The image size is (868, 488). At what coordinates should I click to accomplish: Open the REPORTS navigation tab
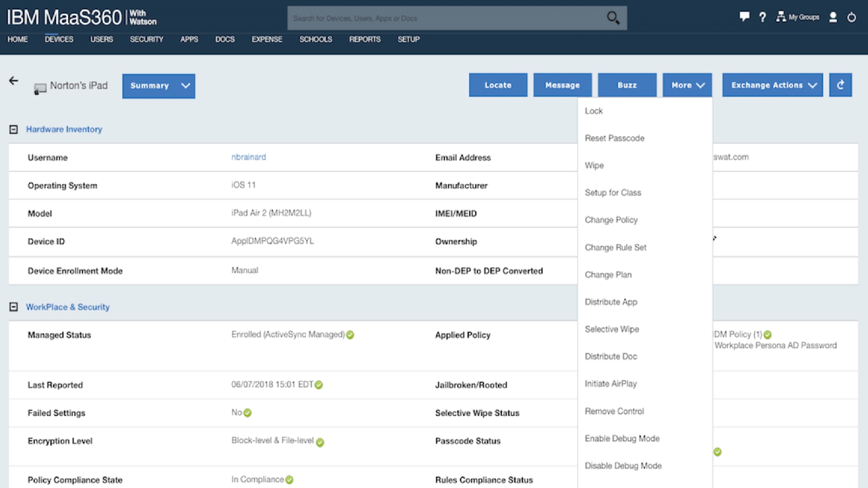pos(365,39)
